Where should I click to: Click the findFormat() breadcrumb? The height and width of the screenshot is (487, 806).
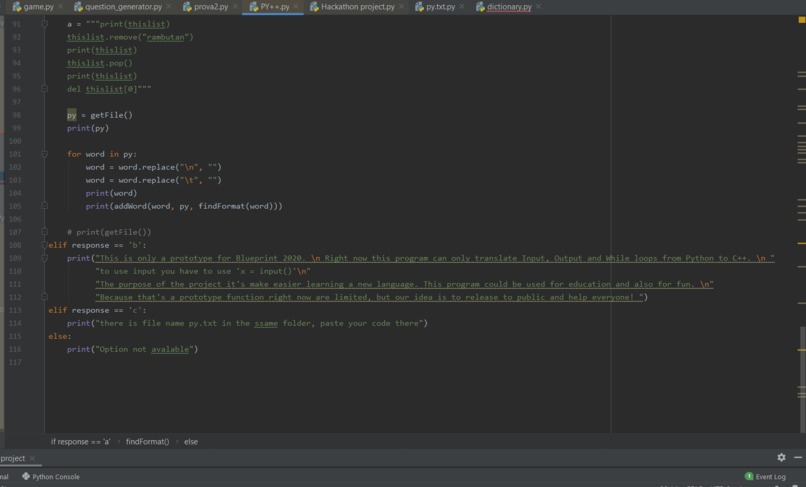pyautogui.click(x=147, y=442)
